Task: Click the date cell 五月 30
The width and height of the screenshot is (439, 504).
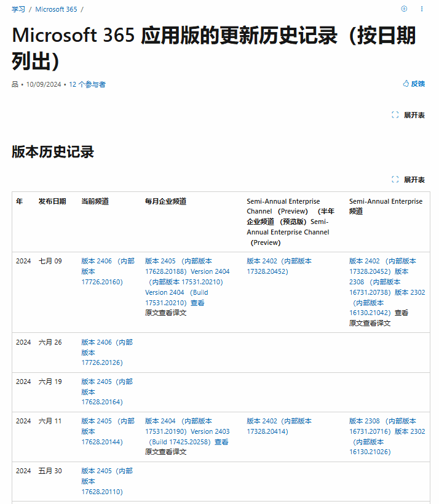Action: [x=50, y=471]
